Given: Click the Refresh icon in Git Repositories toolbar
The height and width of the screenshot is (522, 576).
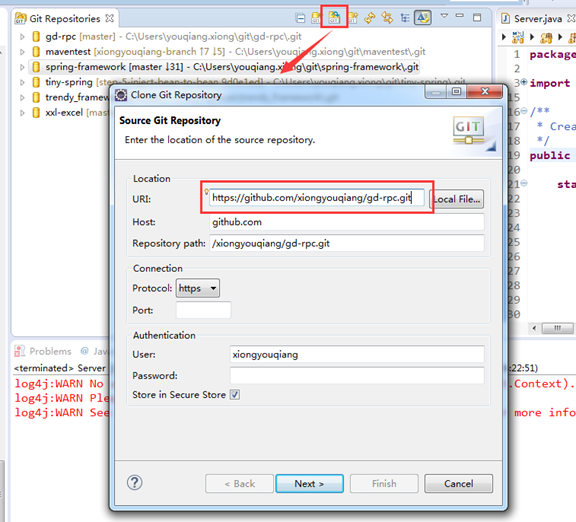Looking at the screenshot, I should (x=370, y=17).
